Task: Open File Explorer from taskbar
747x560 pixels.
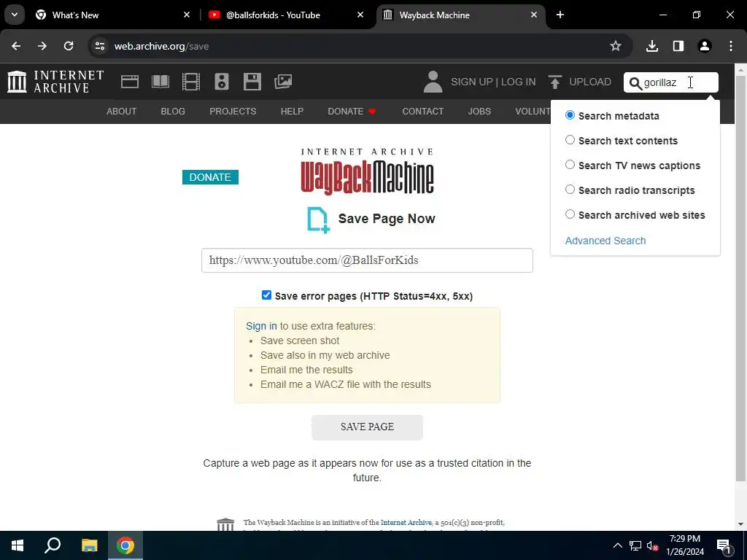Action: pyautogui.click(x=89, y=545)
